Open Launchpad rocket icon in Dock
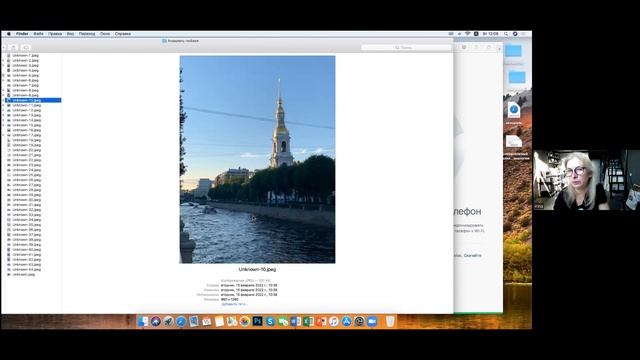Screen dimensions: 640x360 coord(168,322)
